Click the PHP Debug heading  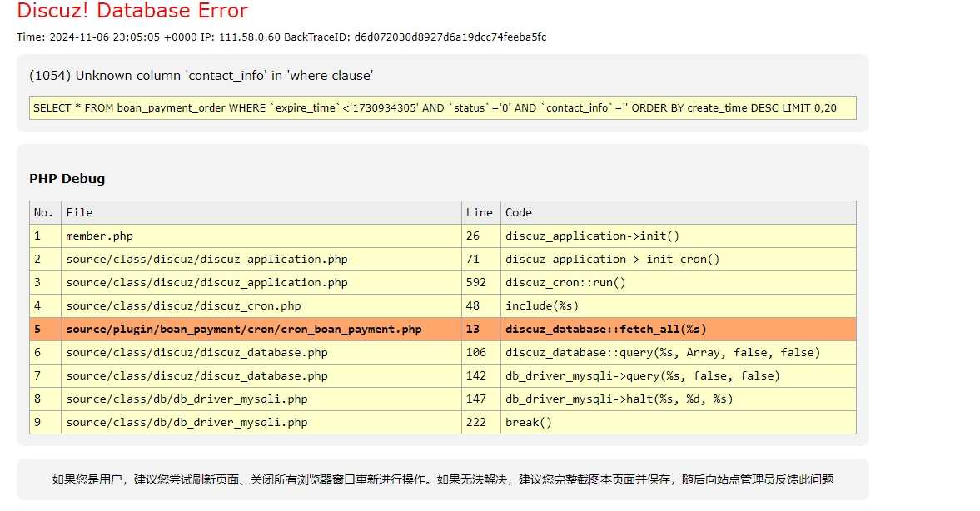pos(67,179)
